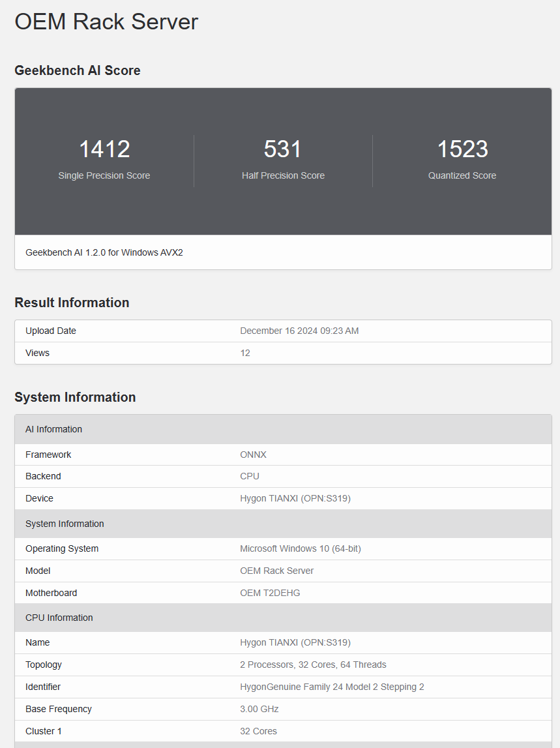The width and height of the screenshot is (560, 748).
Task: Click the Topology value with 32 Cores
Action: pyautogui.click(x=313, y=665)
